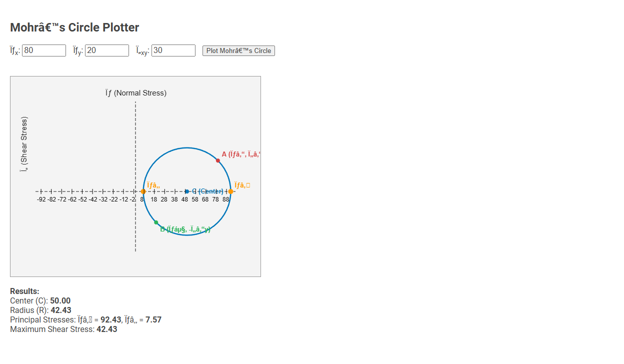Click the tick label 48 on the axis
Screen dimensions: 624x364
pos(185,199)
